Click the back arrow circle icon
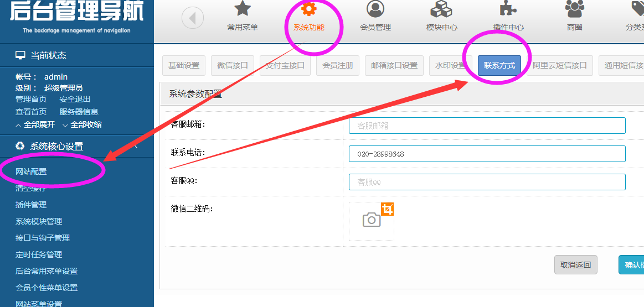The image size is (644, 307). [x=193, y=18]
